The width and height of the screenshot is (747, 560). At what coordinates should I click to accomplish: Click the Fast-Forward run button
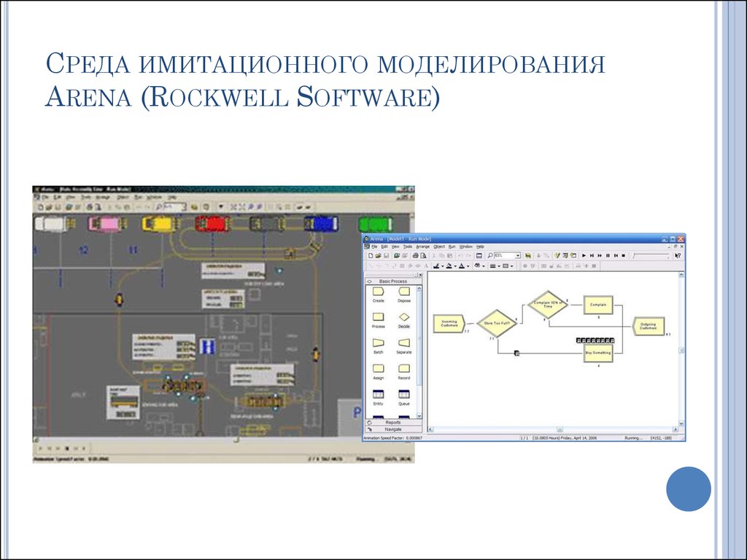[600, 256]
